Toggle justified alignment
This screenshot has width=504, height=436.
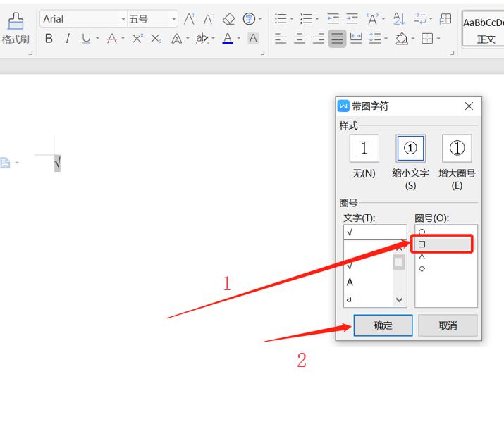coord(337,39)
